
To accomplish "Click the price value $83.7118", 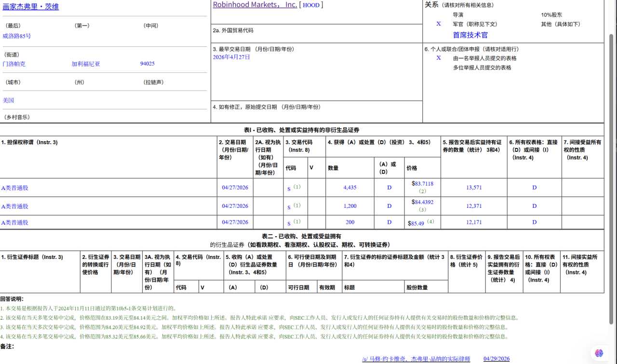I will click(x=423, y=184).
